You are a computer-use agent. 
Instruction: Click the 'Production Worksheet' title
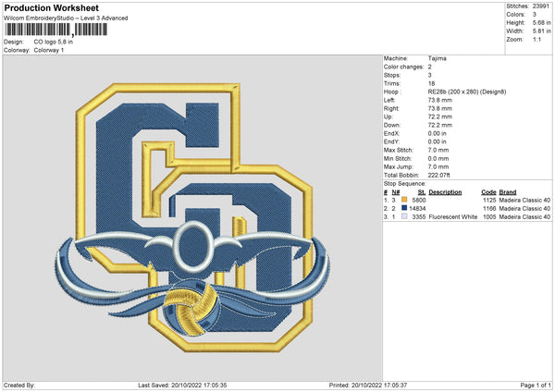(x=51, y=7)
